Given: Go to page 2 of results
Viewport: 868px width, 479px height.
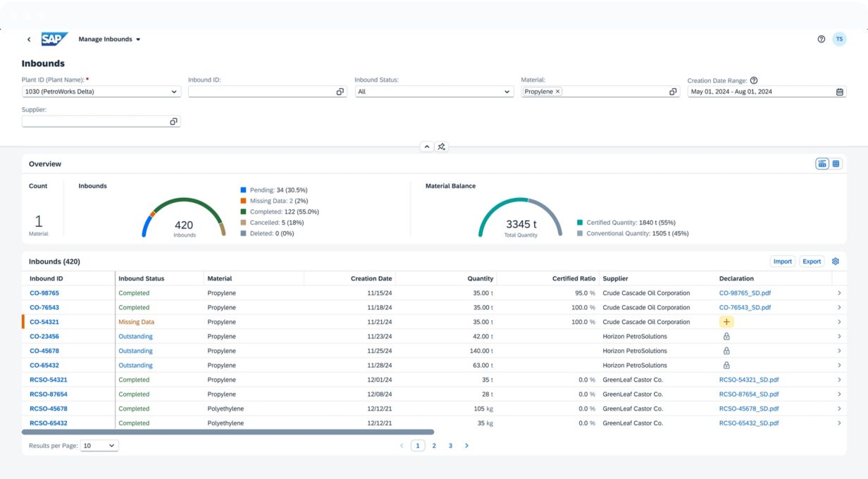Looking at the screenshot, I should (x=434, y=446).
